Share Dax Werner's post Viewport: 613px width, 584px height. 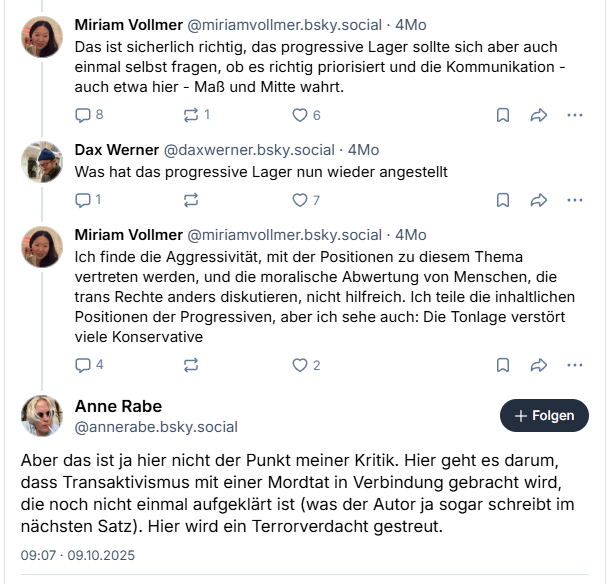tap(538, 200)
